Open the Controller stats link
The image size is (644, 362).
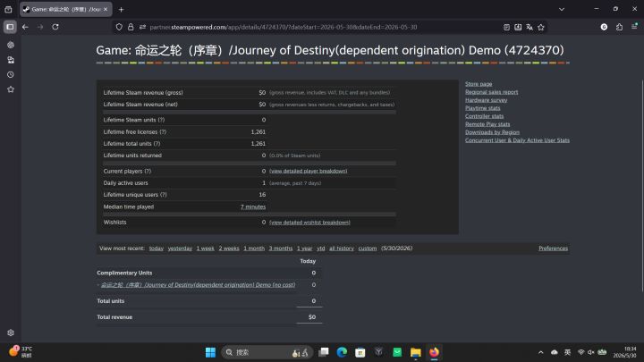(484, 116)
